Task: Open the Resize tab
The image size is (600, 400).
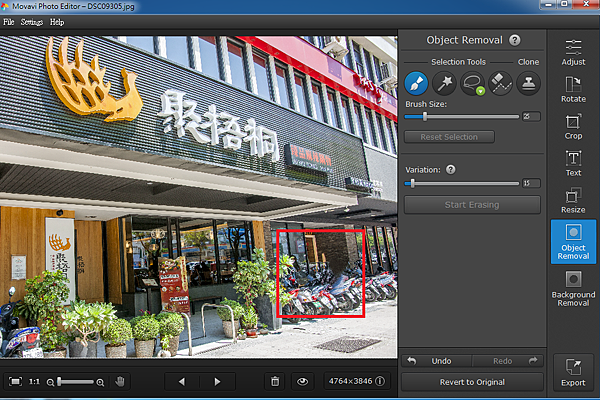Action: (x=573, y=201)
